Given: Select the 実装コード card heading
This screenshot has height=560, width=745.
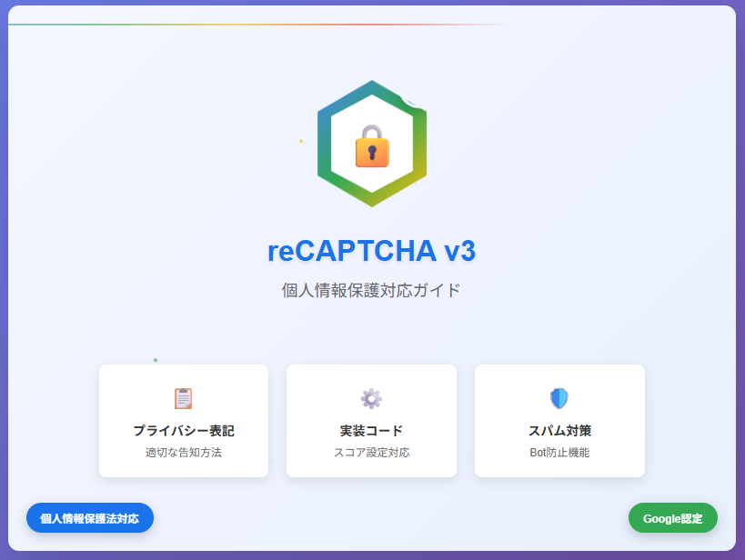Looking at the screenshot, I should coord(371,431).
